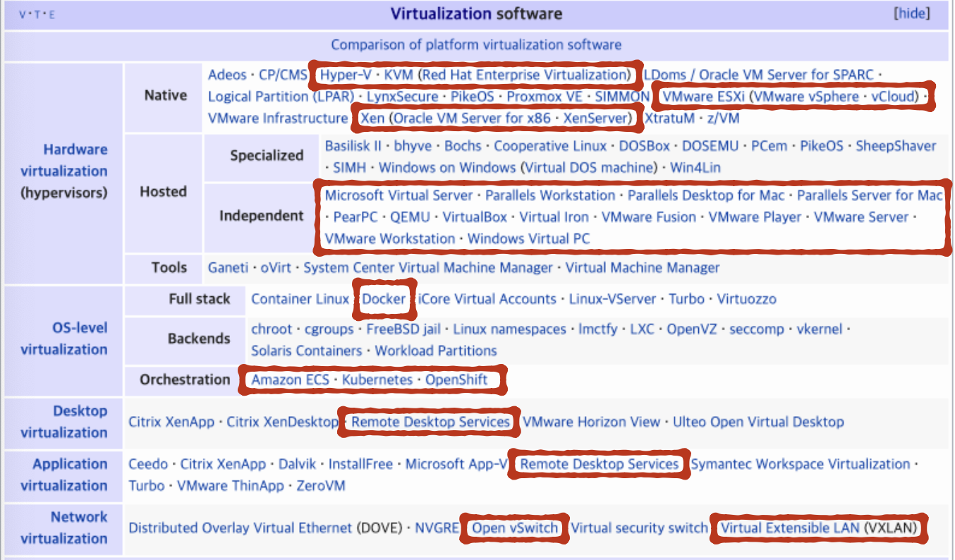Open the Windows on Windows link
This screenshot has width=955, height=560.
coord(447,168)
